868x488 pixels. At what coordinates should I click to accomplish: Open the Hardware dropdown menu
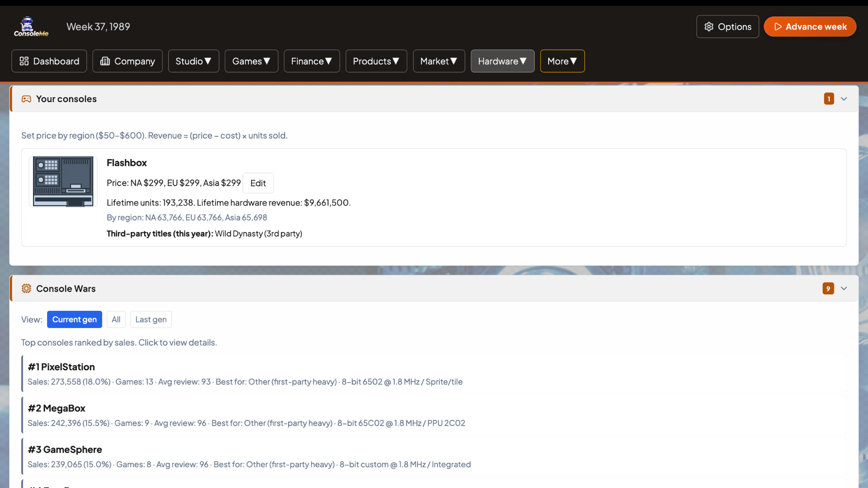(x=502, y=61)
